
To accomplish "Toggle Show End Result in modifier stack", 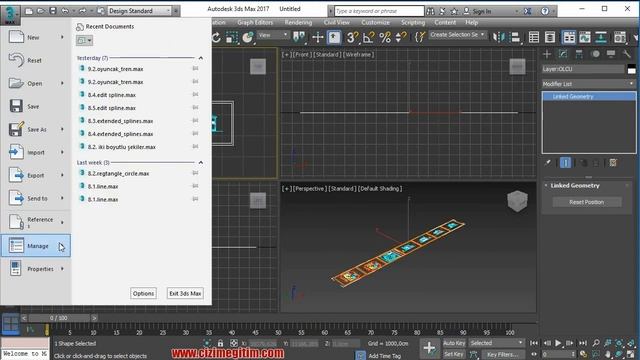I will coord(565,163).
